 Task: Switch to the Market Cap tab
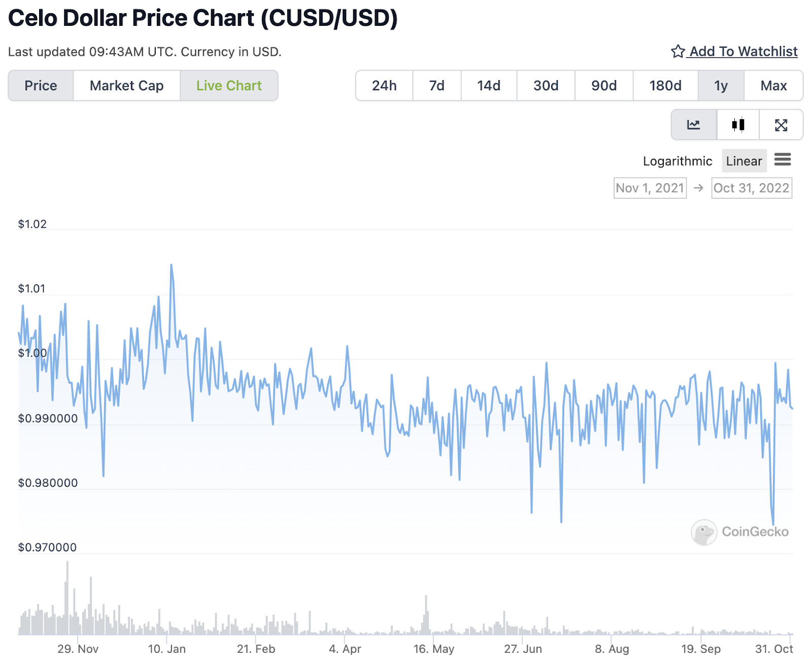click(x=127, y=86)
